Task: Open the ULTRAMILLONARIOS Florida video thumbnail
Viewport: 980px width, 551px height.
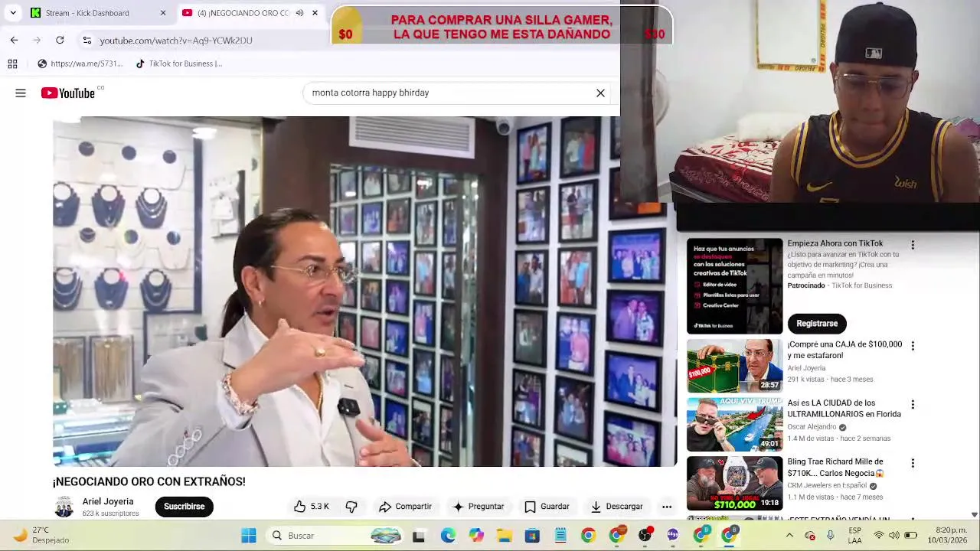Action: click(x=734, y=424)
